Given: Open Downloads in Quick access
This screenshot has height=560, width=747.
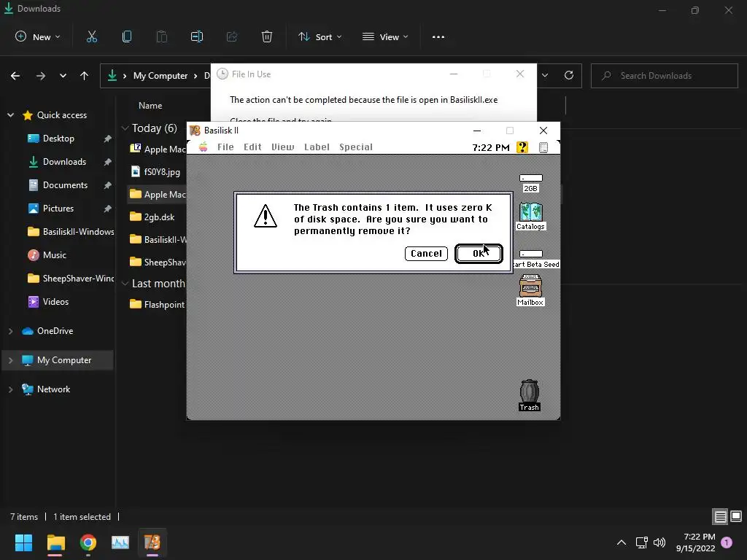Looking at the screenshot, I should click(64, 162).
